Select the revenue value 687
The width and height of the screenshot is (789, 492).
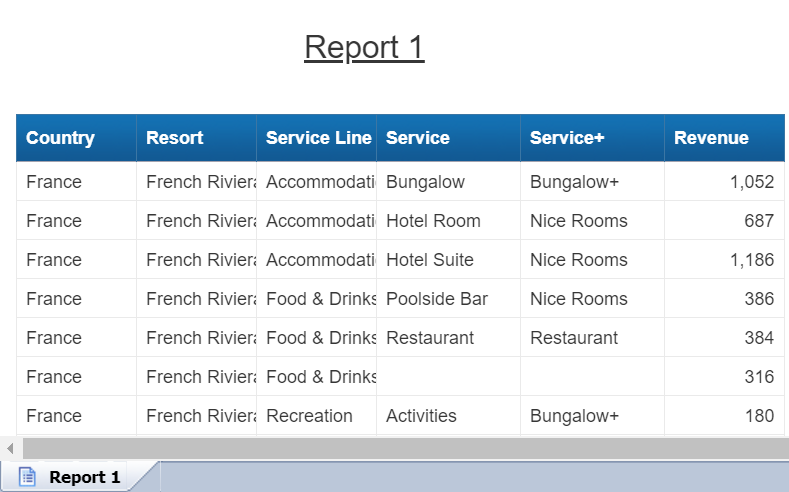(x=759, y=221)
